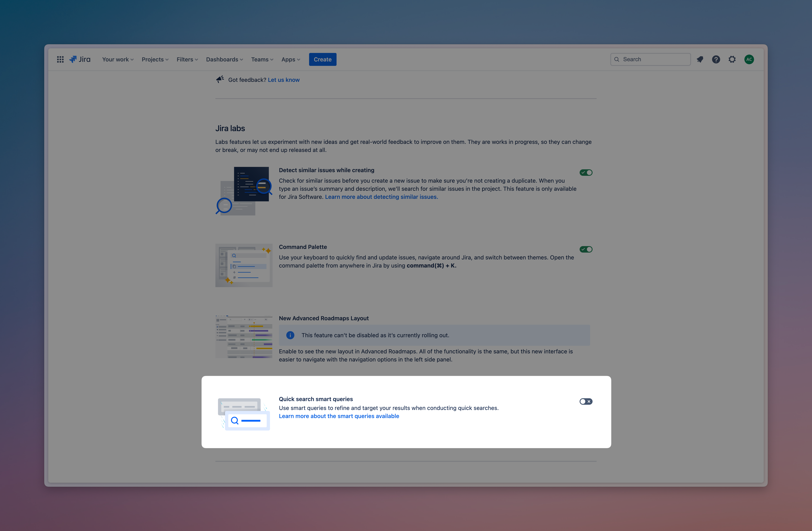The width and height of the screenshot is (812, 531).
Task: Open the Let us know feedback link
Action: [x=283, y=80]
